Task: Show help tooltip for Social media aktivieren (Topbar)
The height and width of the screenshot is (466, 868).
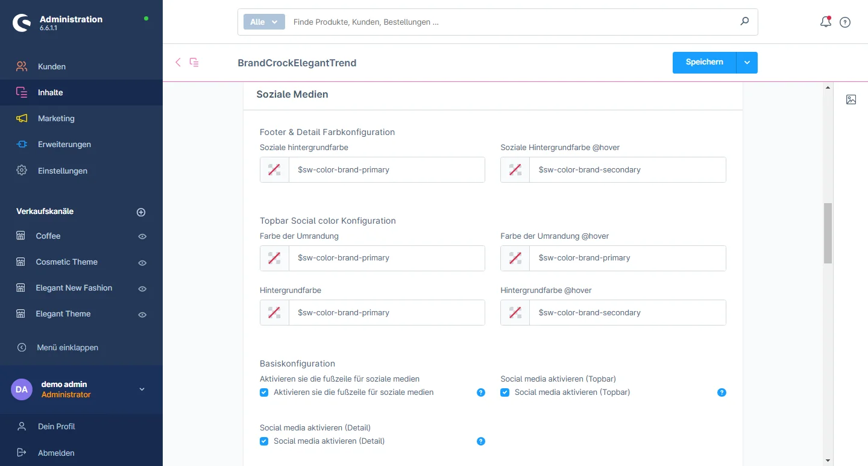Action: (722, 392)
